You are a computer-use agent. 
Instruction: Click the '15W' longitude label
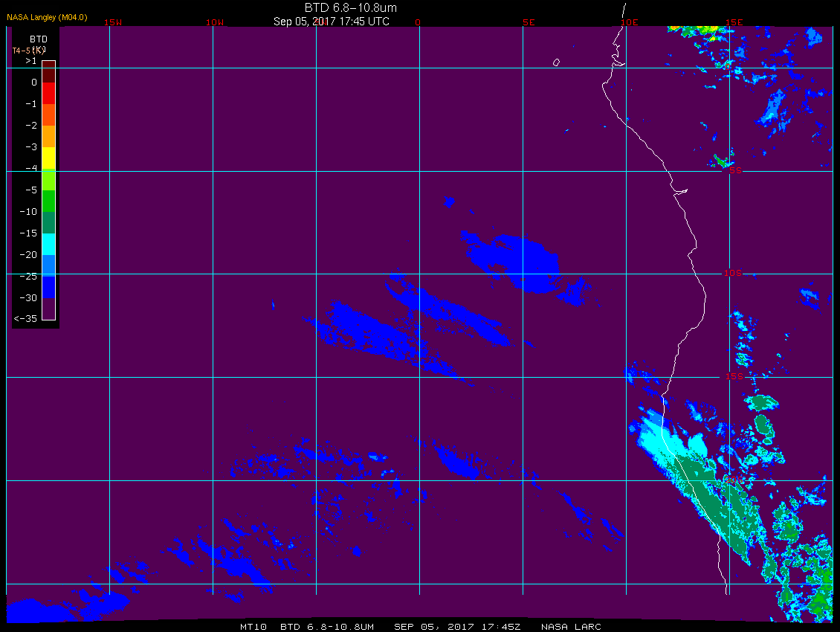(113, 22)
